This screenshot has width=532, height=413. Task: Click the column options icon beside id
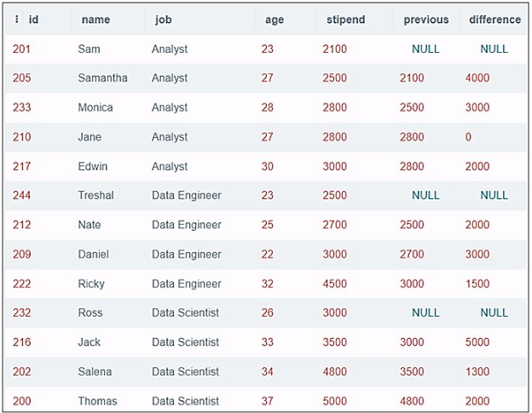click(17, 20)
